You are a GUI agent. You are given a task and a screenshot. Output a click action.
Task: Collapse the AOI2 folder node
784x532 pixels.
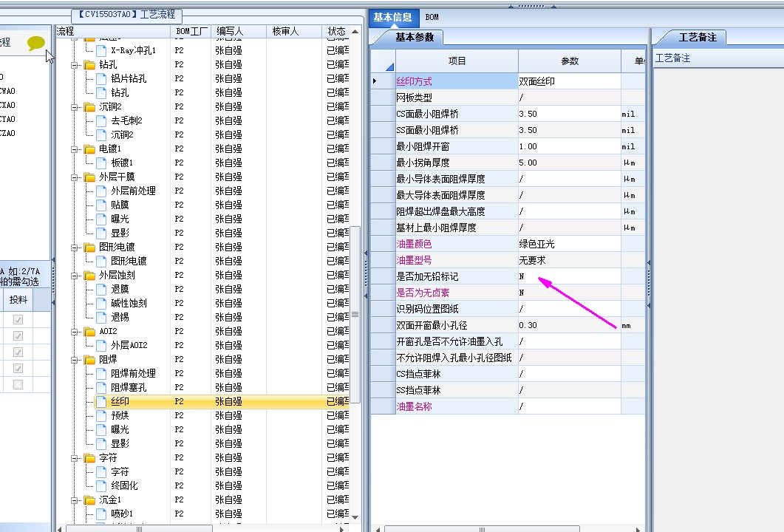74,332
